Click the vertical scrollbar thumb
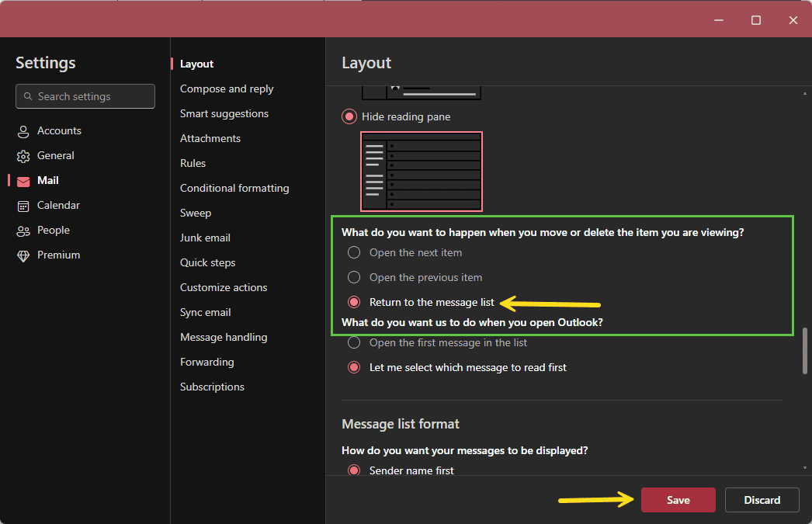Image resolution: width=812 pixels, height=524 pixels. pos(805,351)
